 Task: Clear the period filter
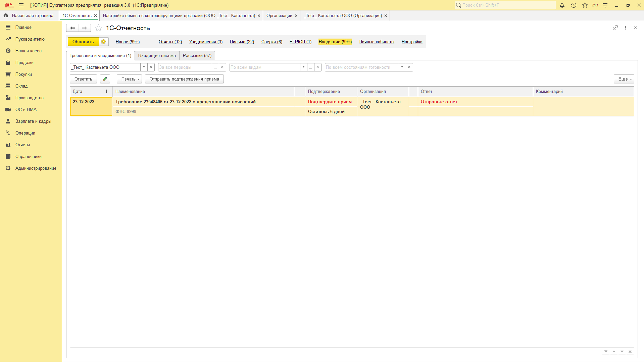point(222,67)
